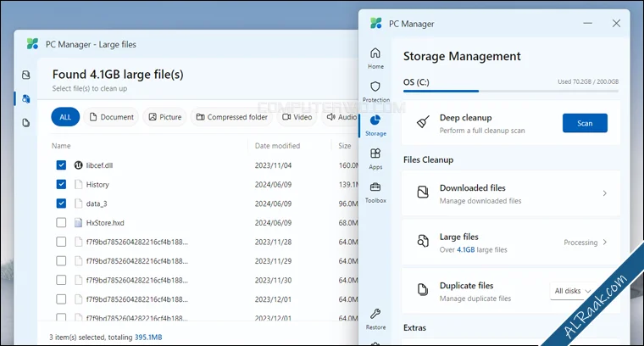
Task: Click libcef.dll file type icon
Action: coord(78,165)
